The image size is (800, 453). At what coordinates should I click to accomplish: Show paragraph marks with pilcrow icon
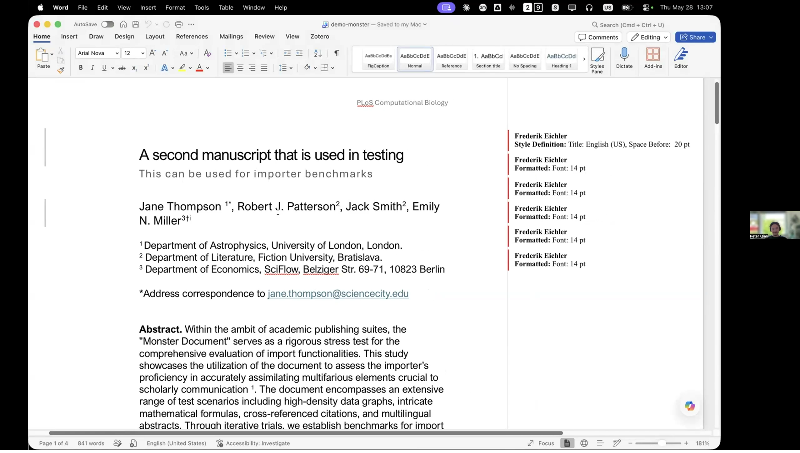coord(336,53)
